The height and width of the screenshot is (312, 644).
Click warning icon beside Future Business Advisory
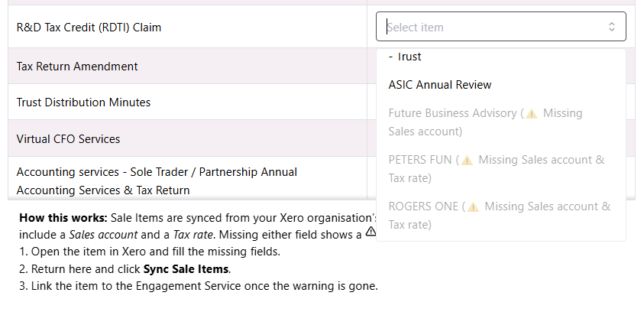(531, 114)
